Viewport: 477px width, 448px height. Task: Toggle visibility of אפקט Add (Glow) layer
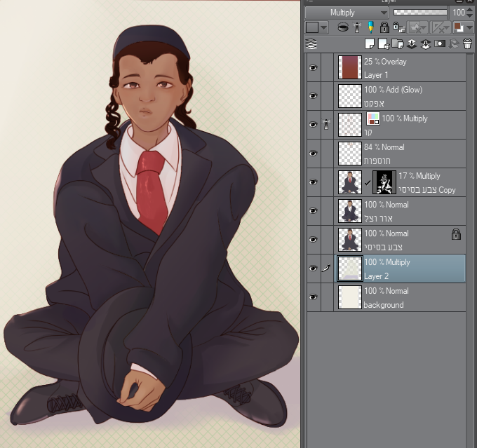click(x=313, y=96)
